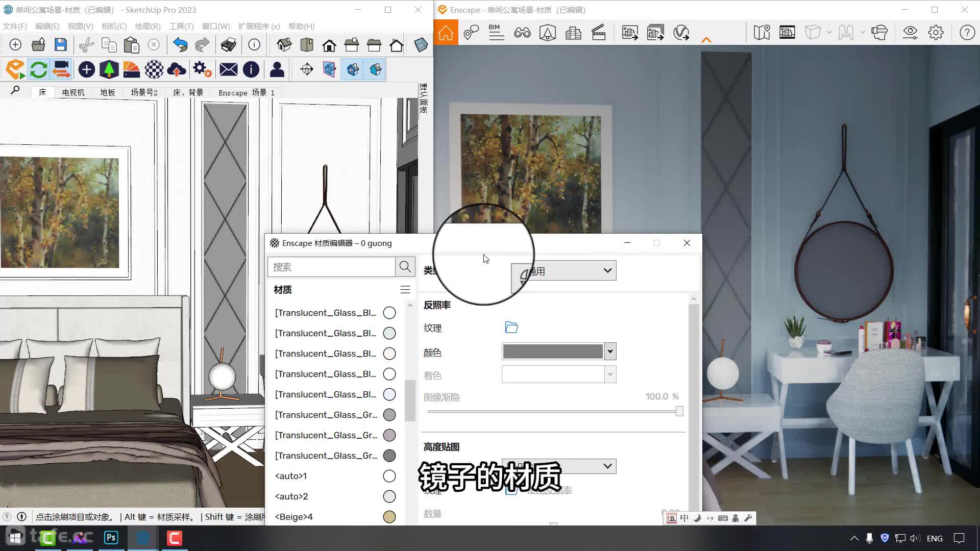Click the Enscape home button
The width and height of the screenshot is (980, 551).
(446, 33)
